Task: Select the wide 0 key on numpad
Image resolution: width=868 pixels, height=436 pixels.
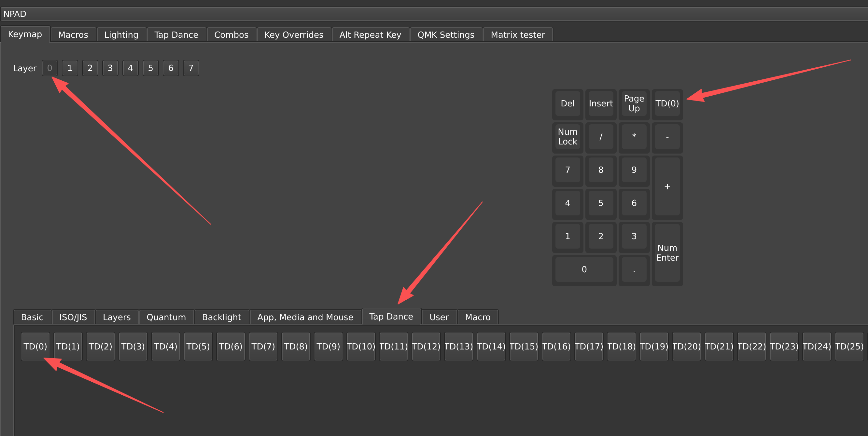Action: [x=584, y=269]
